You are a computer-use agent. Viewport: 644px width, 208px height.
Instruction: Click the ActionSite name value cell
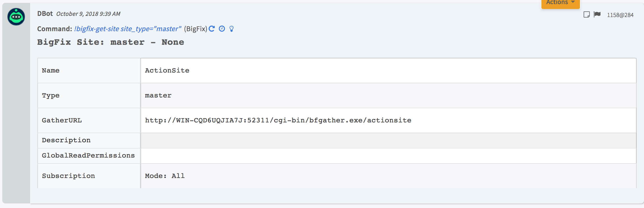click(x=167, y=71)
